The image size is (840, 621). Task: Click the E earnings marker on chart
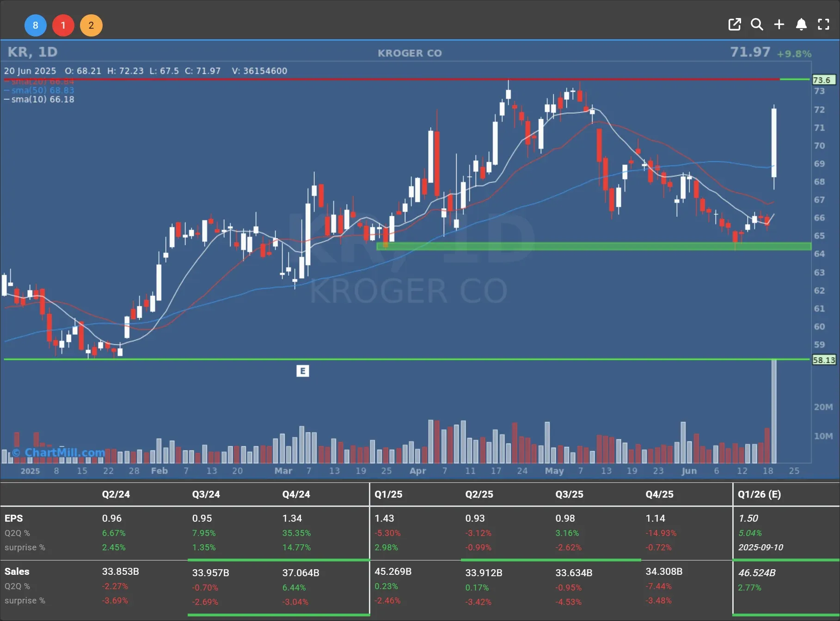302,371
